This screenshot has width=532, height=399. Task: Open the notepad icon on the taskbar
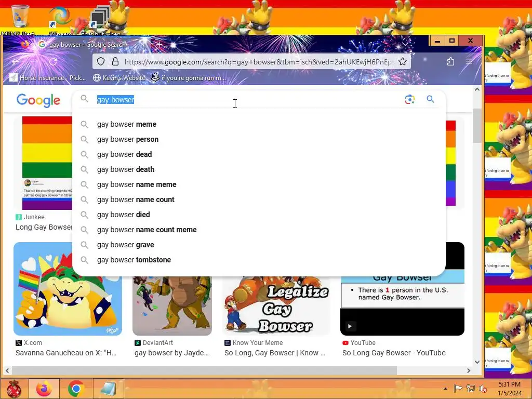pyautogui.click(x=108, y=389)
